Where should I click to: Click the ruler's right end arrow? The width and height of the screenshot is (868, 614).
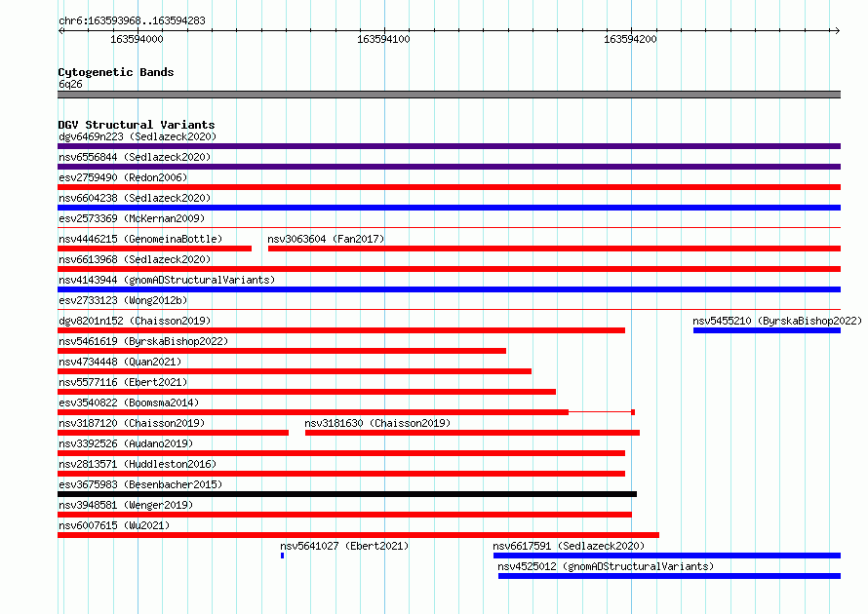pyautogui.click(x=837, y=30)
